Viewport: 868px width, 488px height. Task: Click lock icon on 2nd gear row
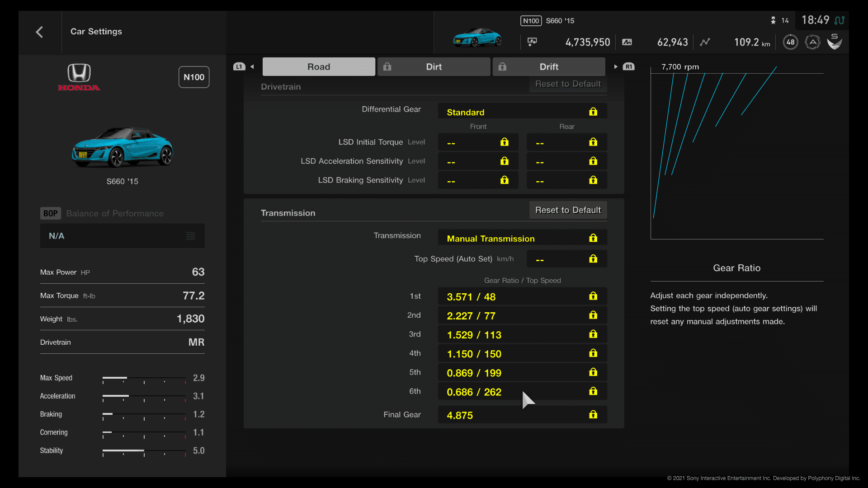tap(593, 315)
